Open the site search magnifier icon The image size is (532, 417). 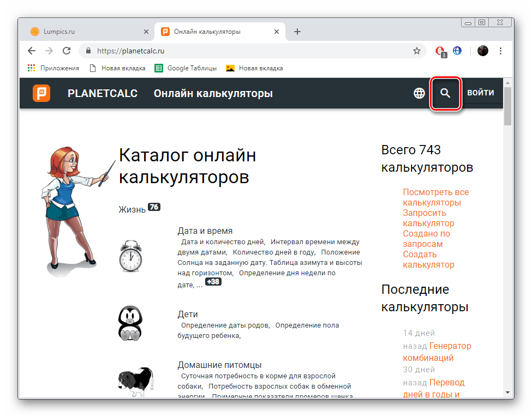(x=445, y=93)
